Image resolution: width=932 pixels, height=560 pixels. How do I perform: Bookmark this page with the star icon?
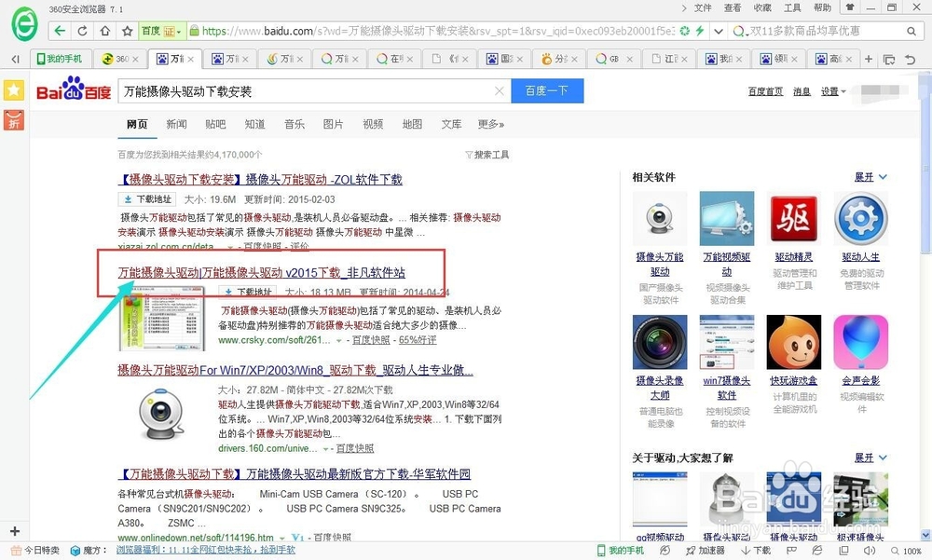[x=127, y=31]
